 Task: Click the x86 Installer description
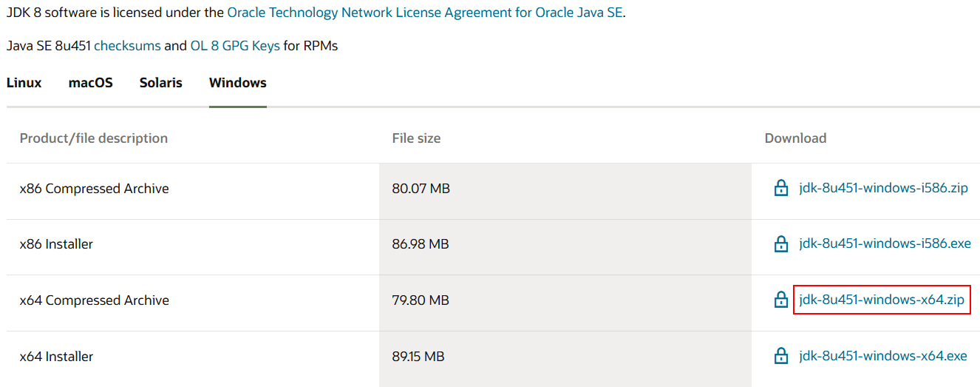(x=56, y=244)
